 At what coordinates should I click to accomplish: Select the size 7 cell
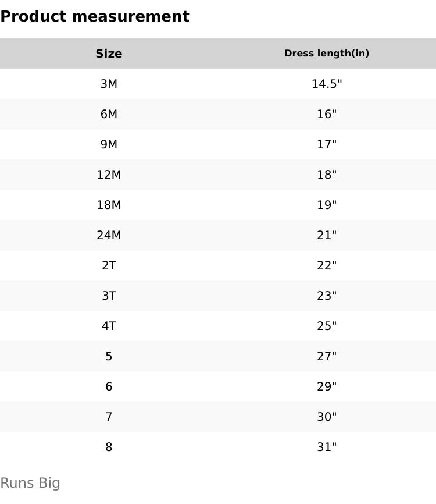pyautogui.click(x=109, y=417)
